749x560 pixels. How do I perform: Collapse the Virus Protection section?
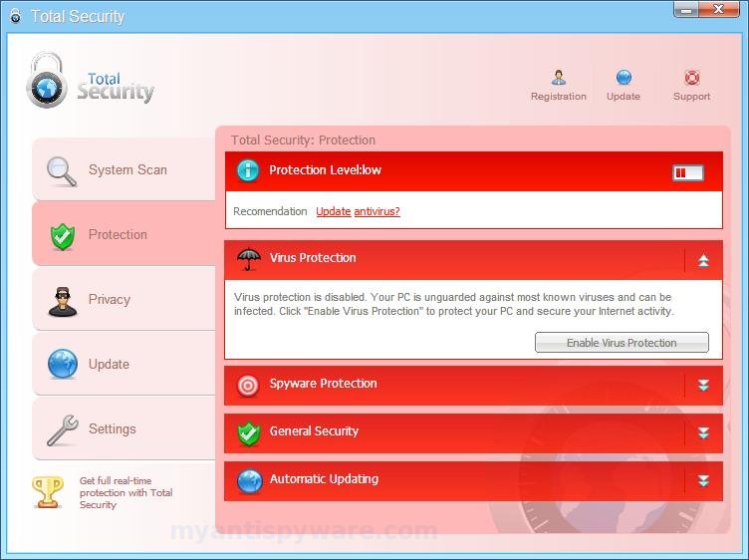click(x=703, y=260)
